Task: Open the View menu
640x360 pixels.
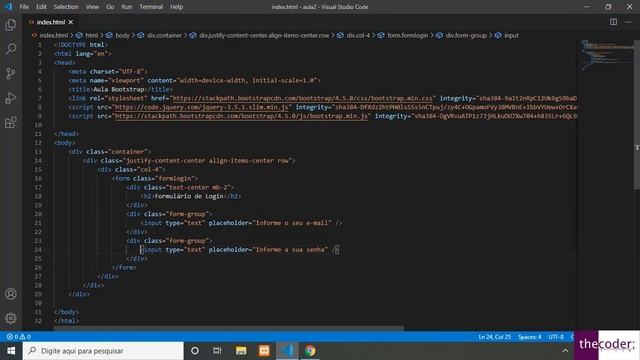Action: pos(92,7)
